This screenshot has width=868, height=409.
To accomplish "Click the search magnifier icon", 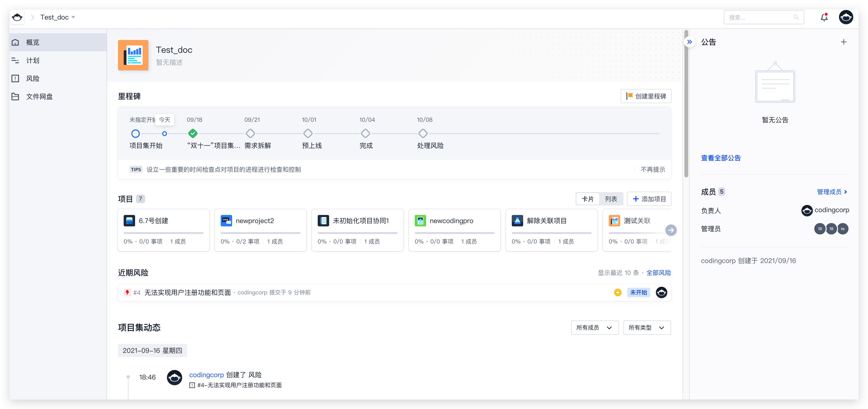I will coord(796,17).
